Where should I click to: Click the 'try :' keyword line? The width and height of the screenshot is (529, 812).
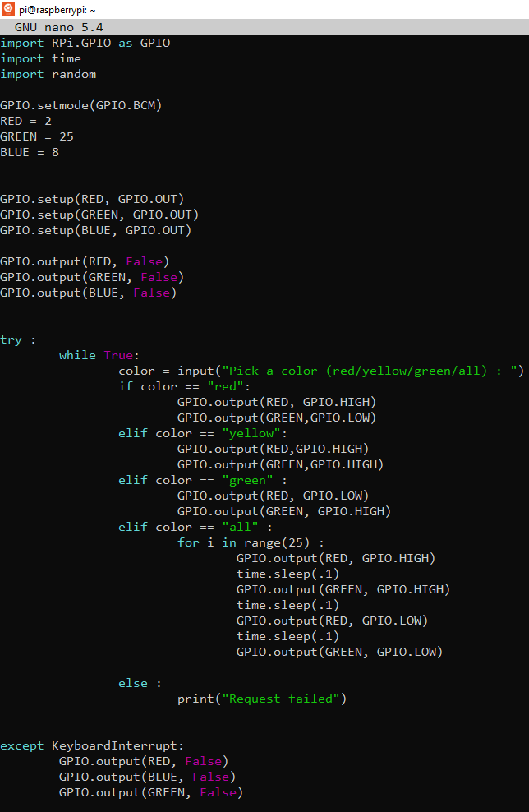coord(18,340)
